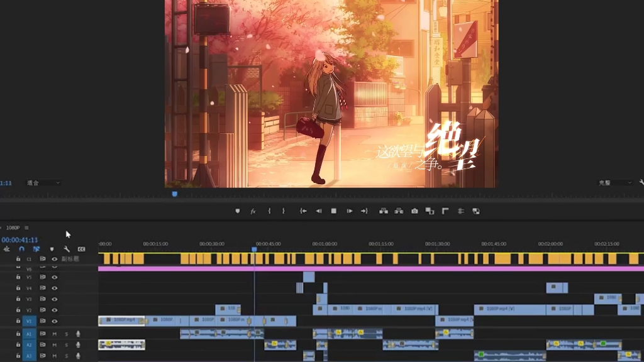
Task: Hide the V5 track with its eye icon
Action: [54, 277]
